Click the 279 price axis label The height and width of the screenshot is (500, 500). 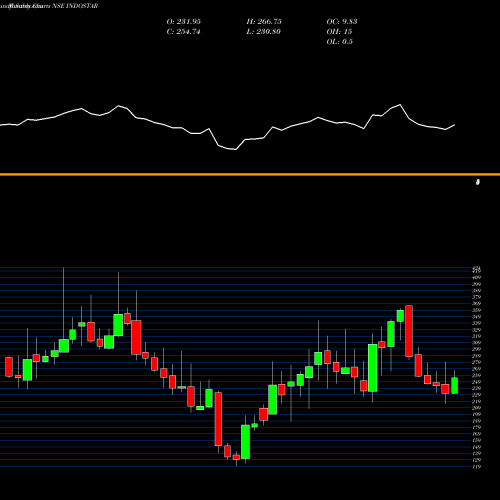pos(477,362)
